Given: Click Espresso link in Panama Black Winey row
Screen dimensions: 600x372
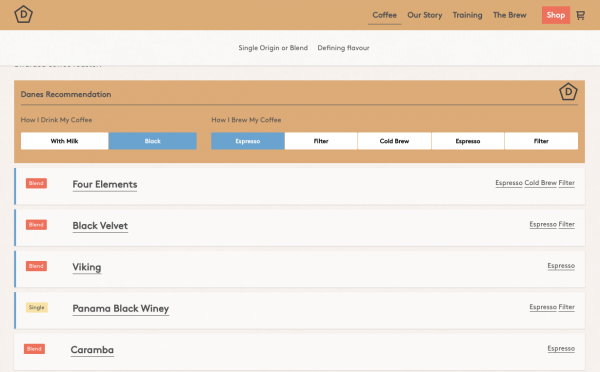Looking at the screenshot, I should (543, 307).
